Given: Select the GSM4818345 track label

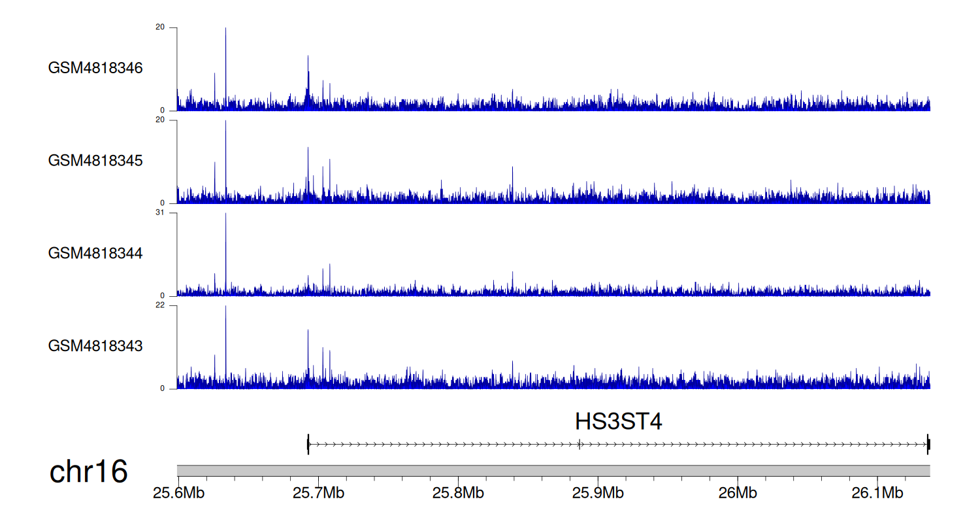Looking at the screenshot, I should point(95,161).
